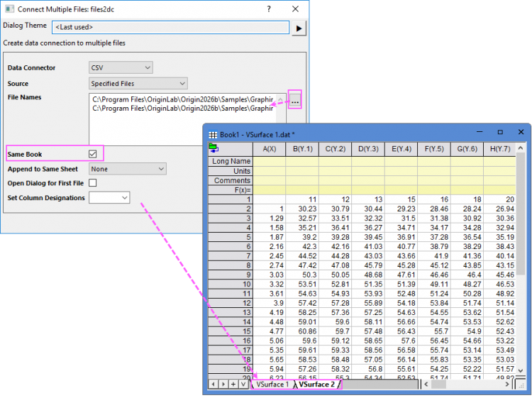Select column F(Y.5) header
This screenshot has height=398, width=532.
click(434, 149)
